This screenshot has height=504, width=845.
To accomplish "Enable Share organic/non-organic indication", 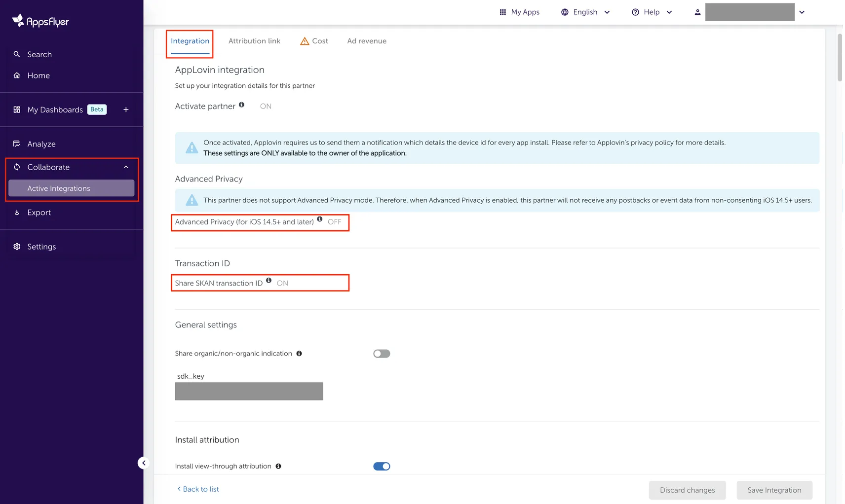I will pos(382,353).
